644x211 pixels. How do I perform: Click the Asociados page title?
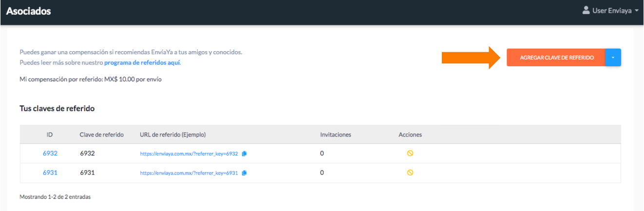[x=29, y=11]
